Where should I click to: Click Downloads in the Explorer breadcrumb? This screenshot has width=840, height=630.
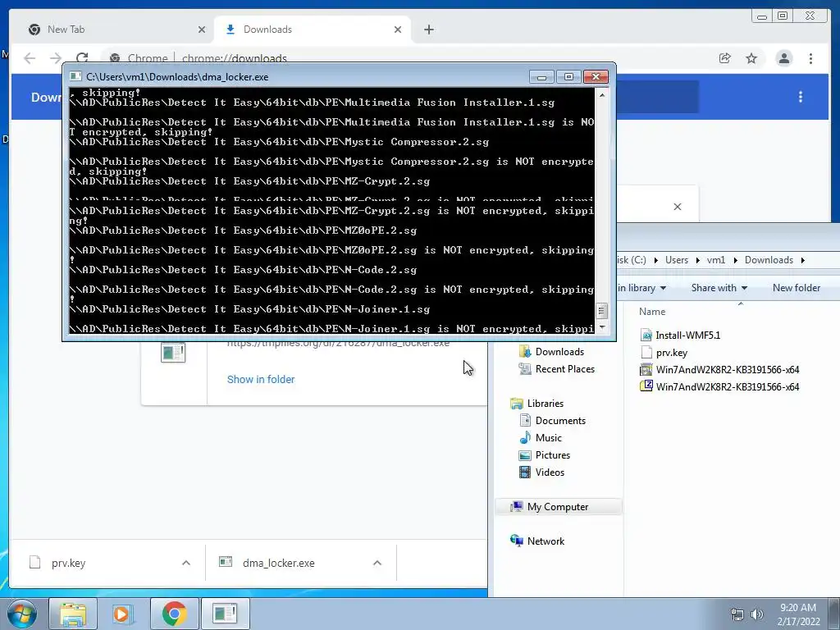[769, 260]
